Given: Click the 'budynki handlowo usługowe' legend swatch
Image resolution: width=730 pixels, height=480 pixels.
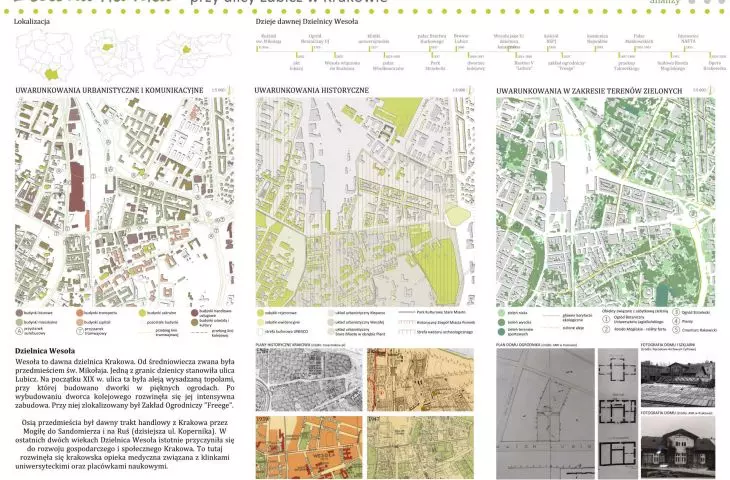Looking at the screenshot, I should [x=194, y=313].
